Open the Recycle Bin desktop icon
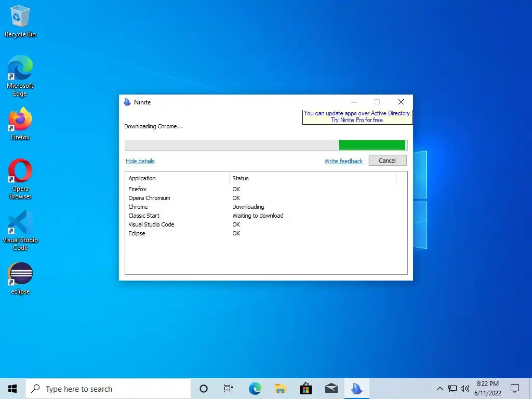Screen dimensions: 532x399 pyautogui.click(x=20, y=21)
